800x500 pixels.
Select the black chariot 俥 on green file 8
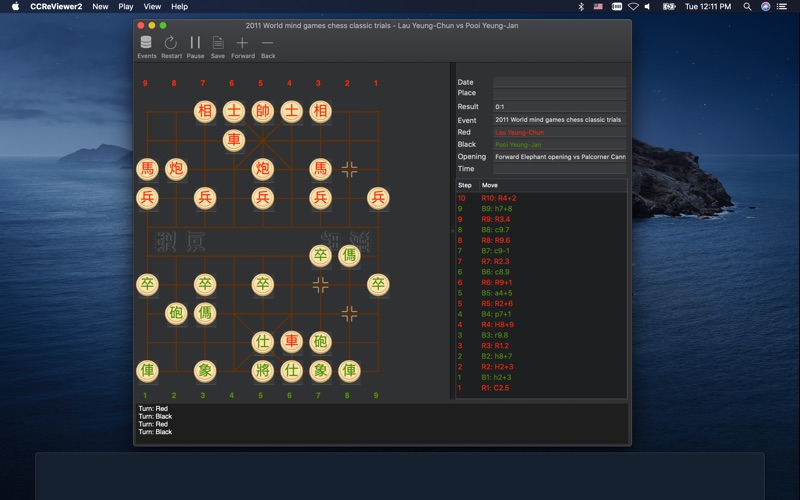(349, 370)
